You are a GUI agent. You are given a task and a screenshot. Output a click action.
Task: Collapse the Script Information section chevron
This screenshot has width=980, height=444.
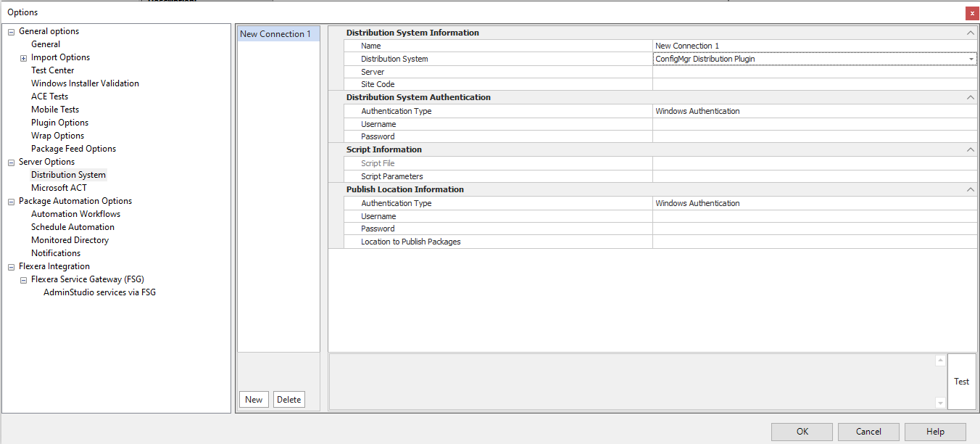coord(970,150)
